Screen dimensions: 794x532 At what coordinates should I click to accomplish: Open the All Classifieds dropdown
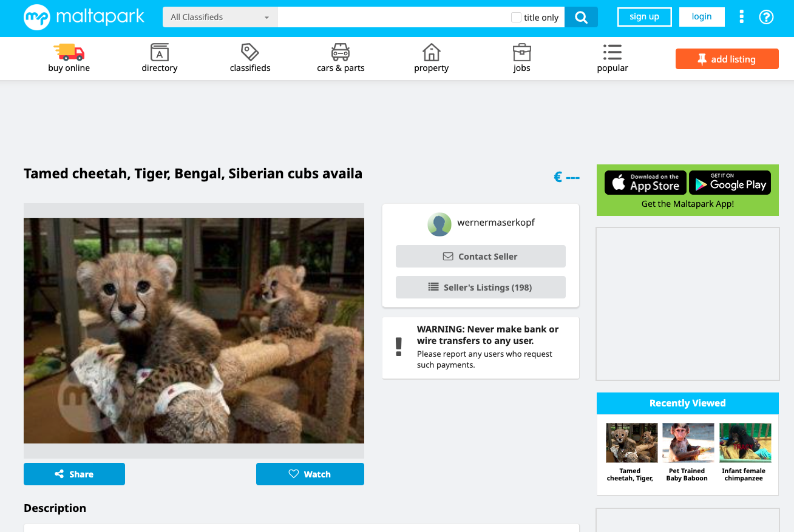pyautogui.click(x=219, y=17)
